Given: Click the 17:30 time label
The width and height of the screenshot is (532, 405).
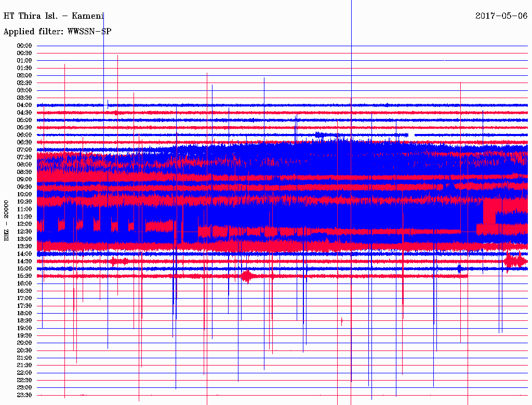Looking at the screenshot, I should (24, 306).
